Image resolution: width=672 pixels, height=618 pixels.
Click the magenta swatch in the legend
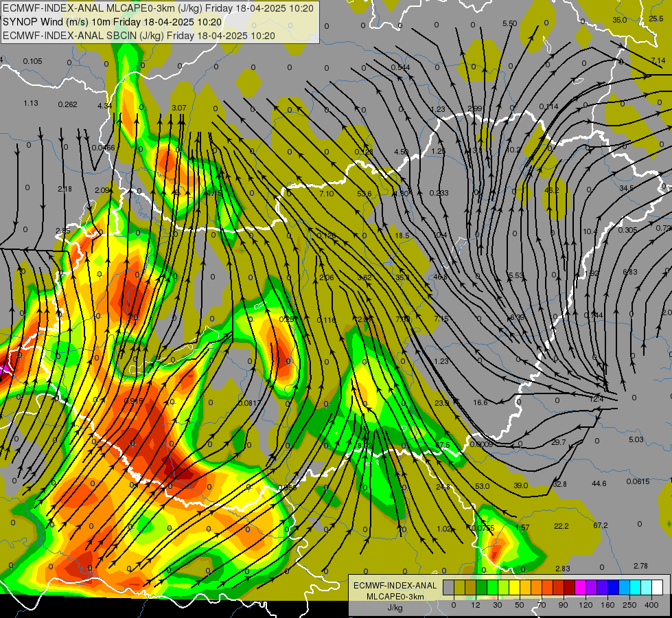click(x=581, y=587)
